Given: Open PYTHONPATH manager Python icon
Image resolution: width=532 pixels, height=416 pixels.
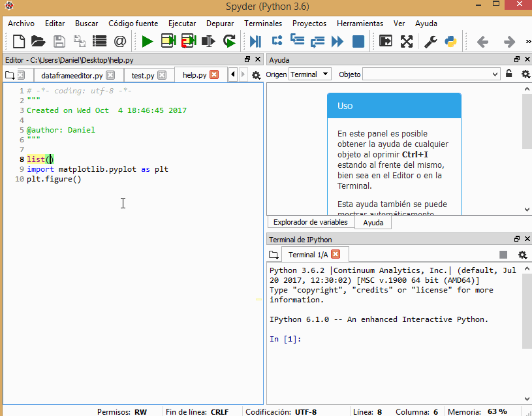Looking at the screenshot, I should 450,41.
